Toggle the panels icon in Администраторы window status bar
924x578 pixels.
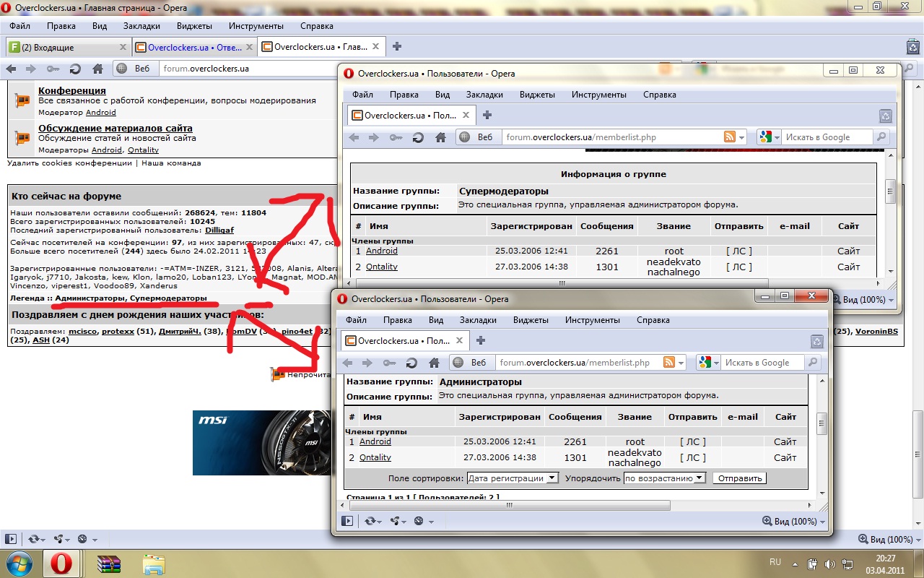(347, 521)
